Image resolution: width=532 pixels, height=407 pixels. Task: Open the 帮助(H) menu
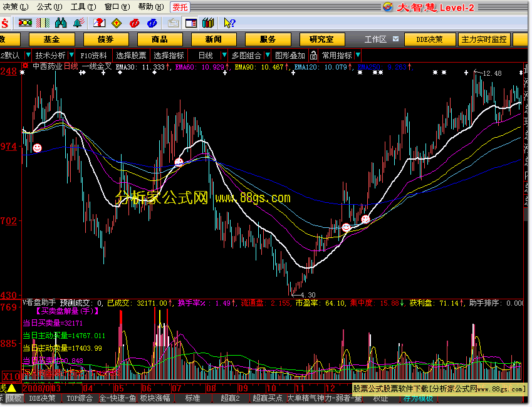click(x=151, y=7)
